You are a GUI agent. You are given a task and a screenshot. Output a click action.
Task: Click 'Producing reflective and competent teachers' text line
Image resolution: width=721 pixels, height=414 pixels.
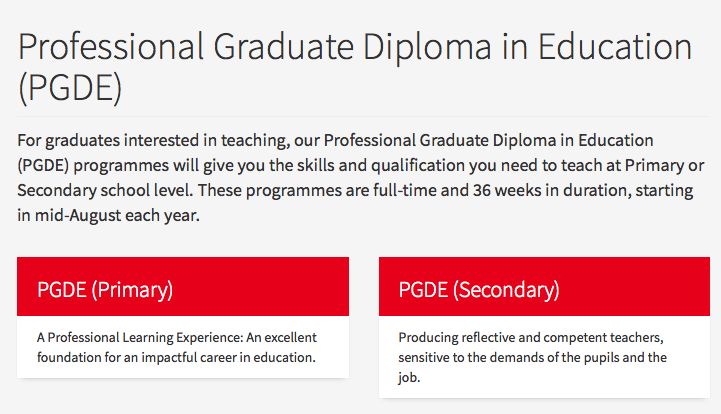pos(530,338)
